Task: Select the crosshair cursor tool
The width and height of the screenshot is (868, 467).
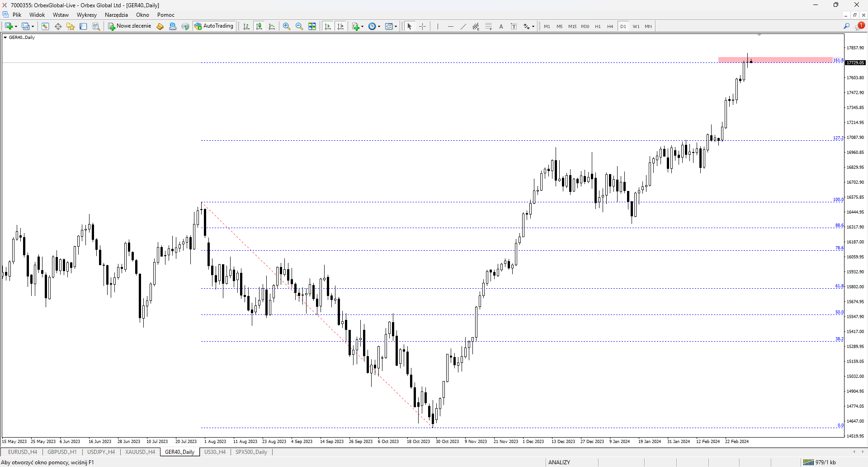Action: (x=422, y=26)
